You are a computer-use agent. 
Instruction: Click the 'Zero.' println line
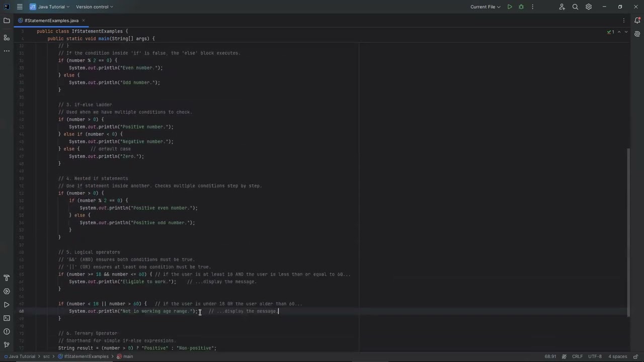pyautogui.click(x=106, y=156)
